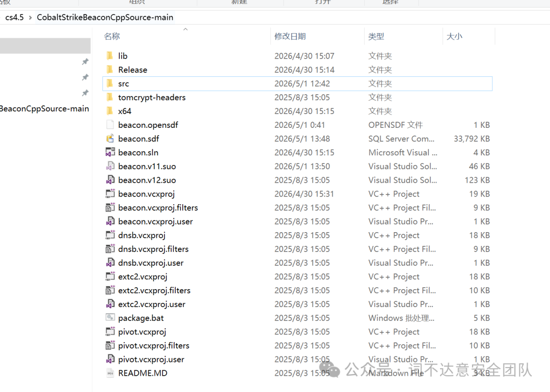Click the extc2.vcxproj project icon
550x392 pixels.
110,276
